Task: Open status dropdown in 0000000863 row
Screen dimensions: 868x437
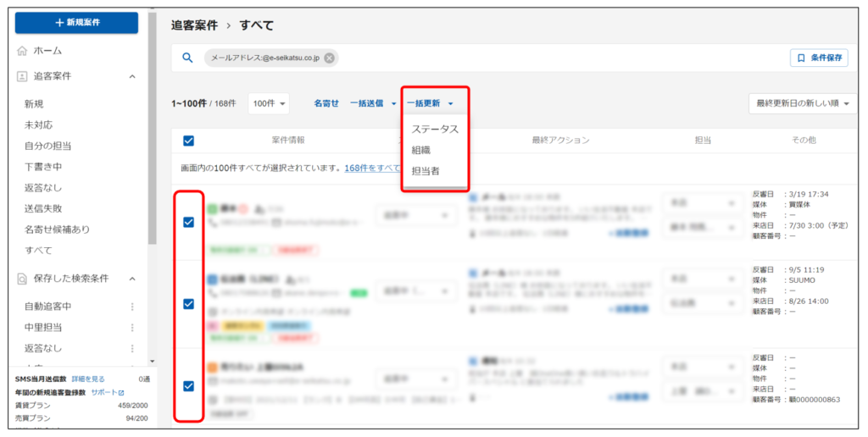Action: [416, 379]
